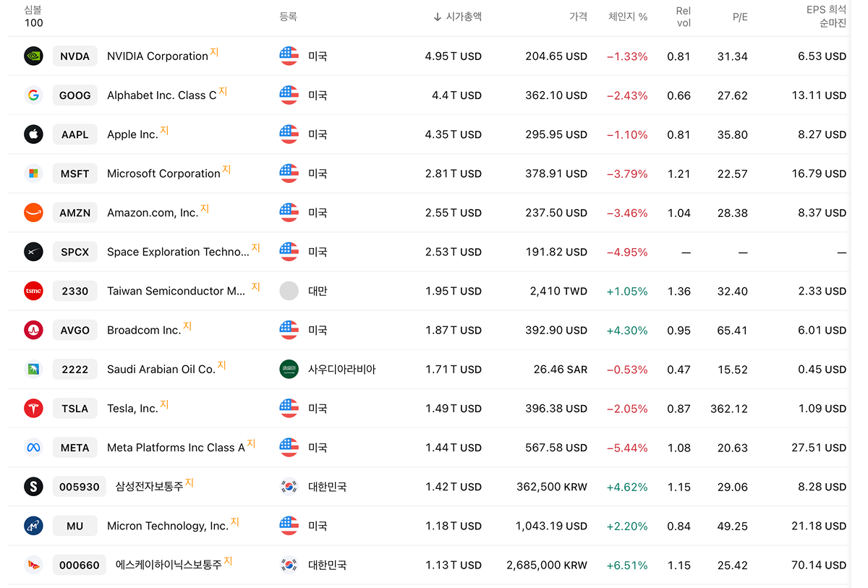Click the Meta Platforms logo icon
Image resolution: width=868 pixels, height=588 pixels.
coord(33,448)
